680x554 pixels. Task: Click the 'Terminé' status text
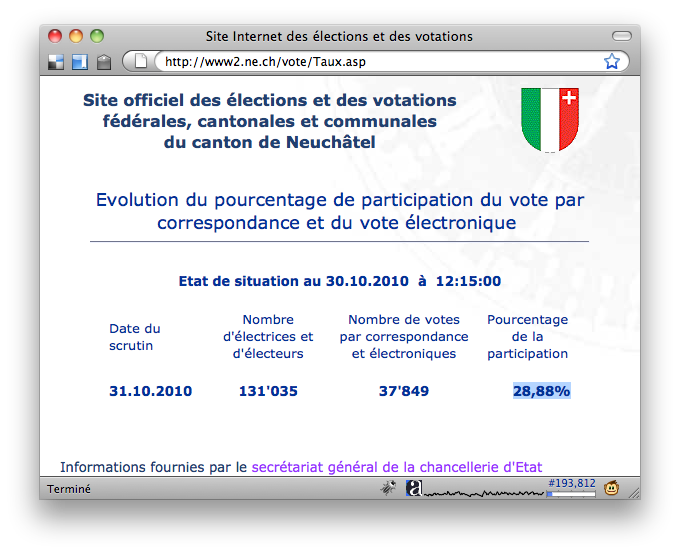coord(69,489)
